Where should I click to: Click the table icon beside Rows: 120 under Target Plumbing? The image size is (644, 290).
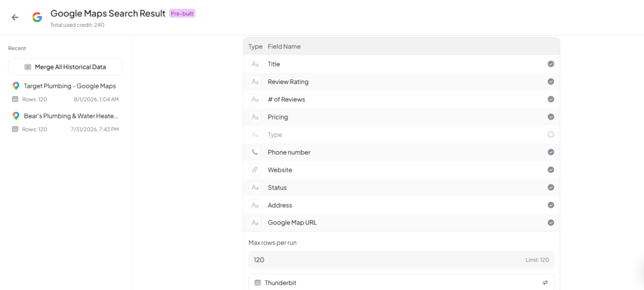click(15, 99)
